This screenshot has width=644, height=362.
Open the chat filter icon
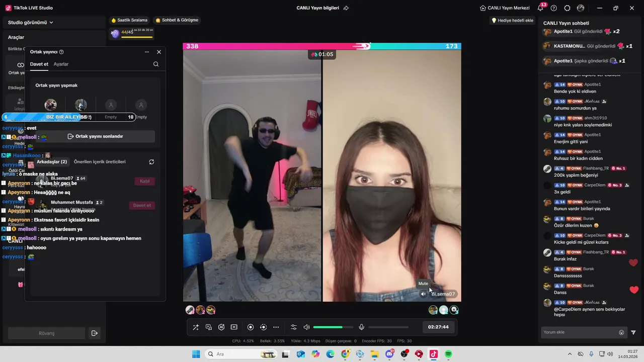[633, 332]
